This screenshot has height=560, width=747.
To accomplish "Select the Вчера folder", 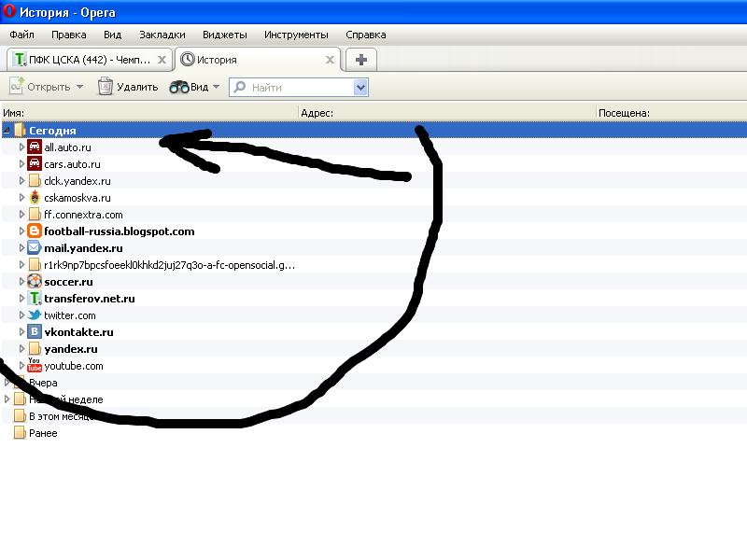I will click(x=43, y=383).
